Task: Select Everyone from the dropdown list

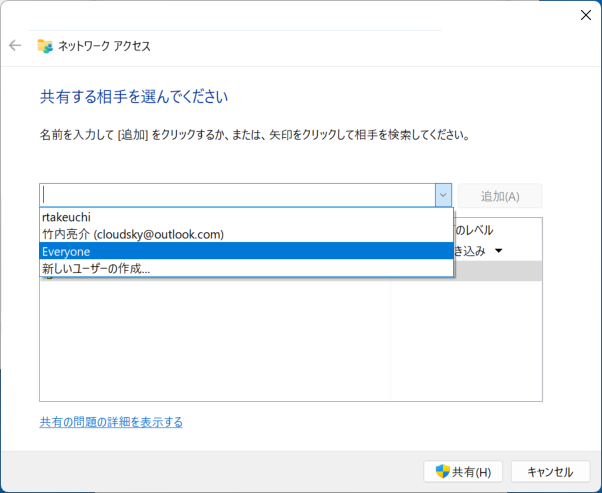Action: point(246,251)
